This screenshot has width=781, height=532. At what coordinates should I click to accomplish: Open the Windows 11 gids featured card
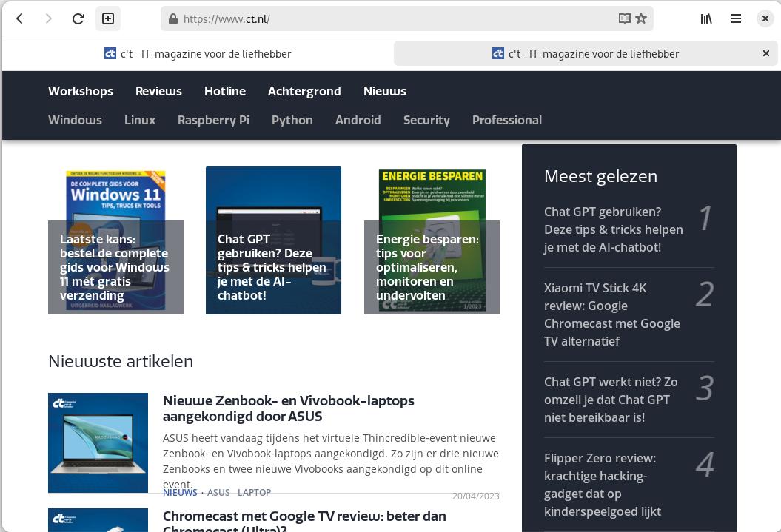coord(115,240)
